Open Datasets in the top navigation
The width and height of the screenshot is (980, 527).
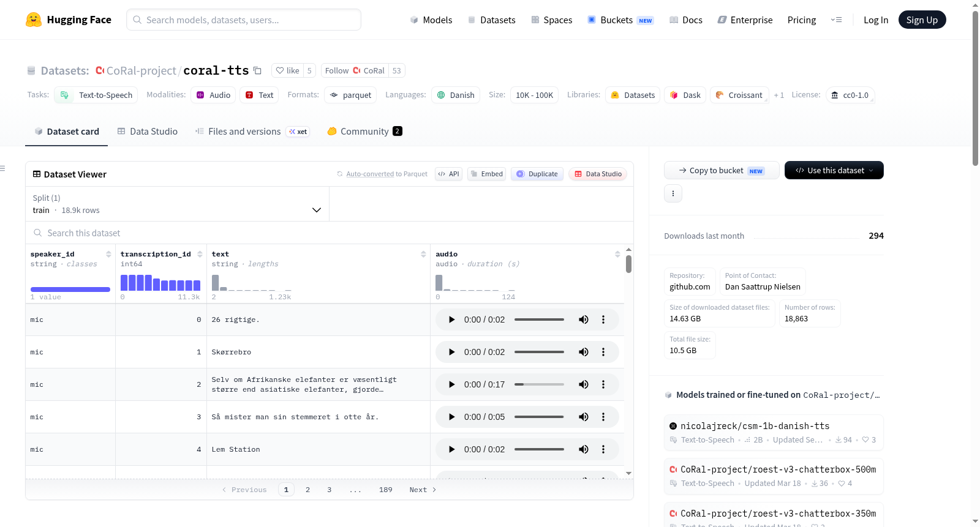tap(492, 20)
